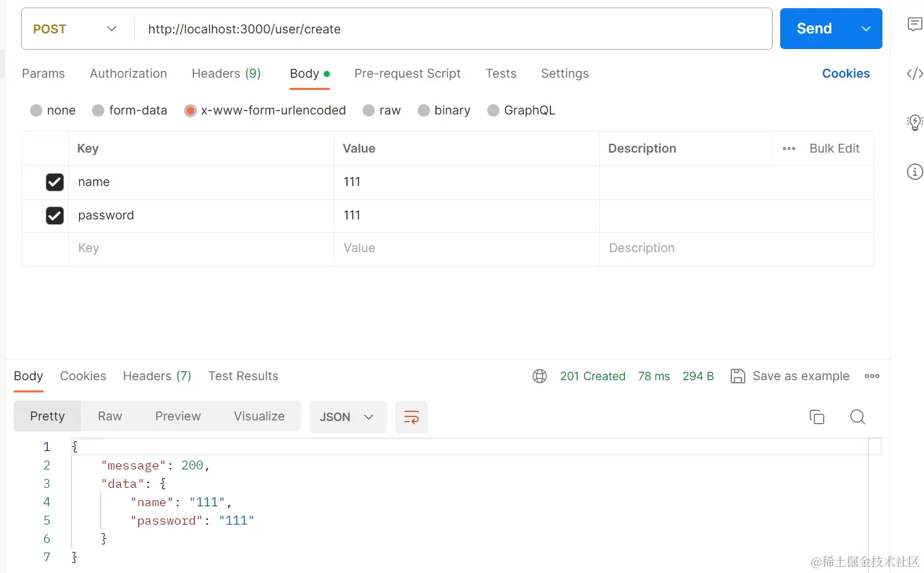Image resolution: width=924 pixels, height=573 pixels.
Task: Search the response with magnifier icon
Action: click(x=857, y=417)
